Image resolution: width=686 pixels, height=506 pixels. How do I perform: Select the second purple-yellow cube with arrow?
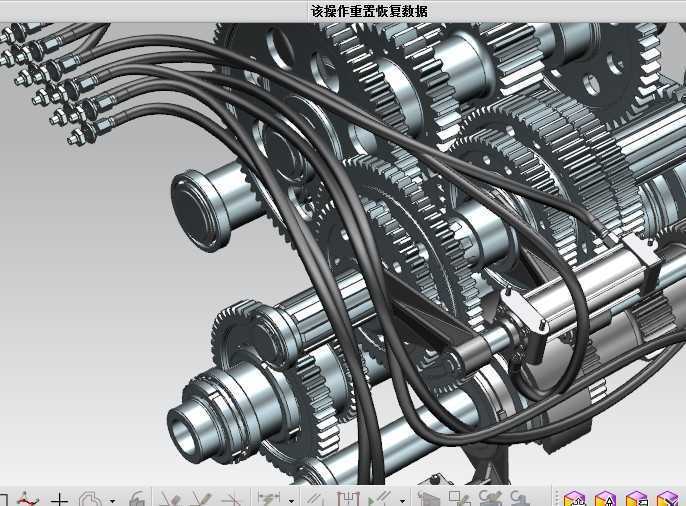[x=606, y=499]
